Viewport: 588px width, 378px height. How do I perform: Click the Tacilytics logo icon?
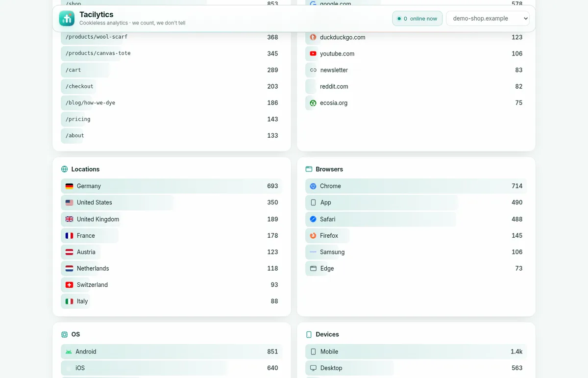[67, 19]
